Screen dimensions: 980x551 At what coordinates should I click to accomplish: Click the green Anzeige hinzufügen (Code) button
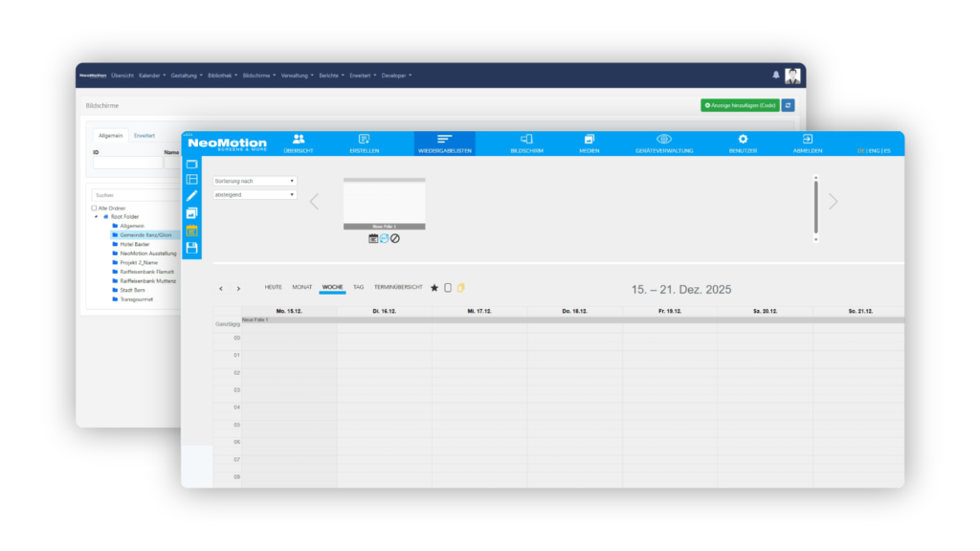pos(740,105)
